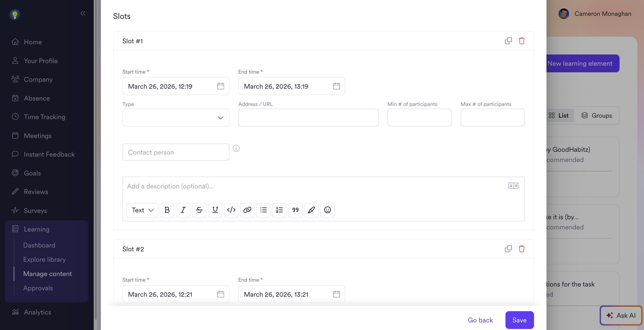This screenshot has width=644, height=330.
Task: Collapse the sidebar with double chevron
Action: tap(83, 13)
